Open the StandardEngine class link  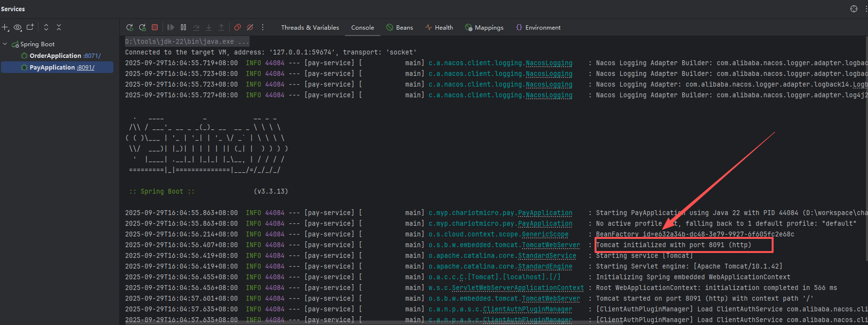tap(545, 267)
